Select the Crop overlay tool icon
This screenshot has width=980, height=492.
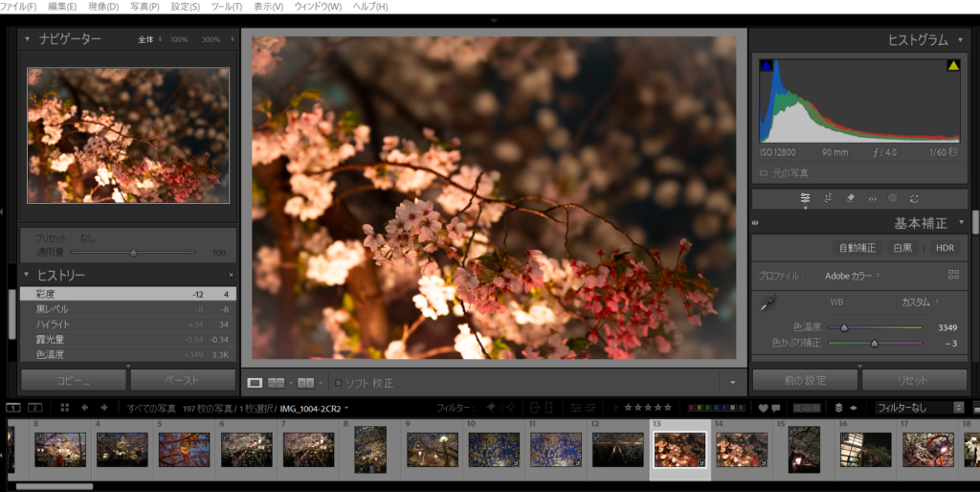pyautogui.click(x=828, y=198)
